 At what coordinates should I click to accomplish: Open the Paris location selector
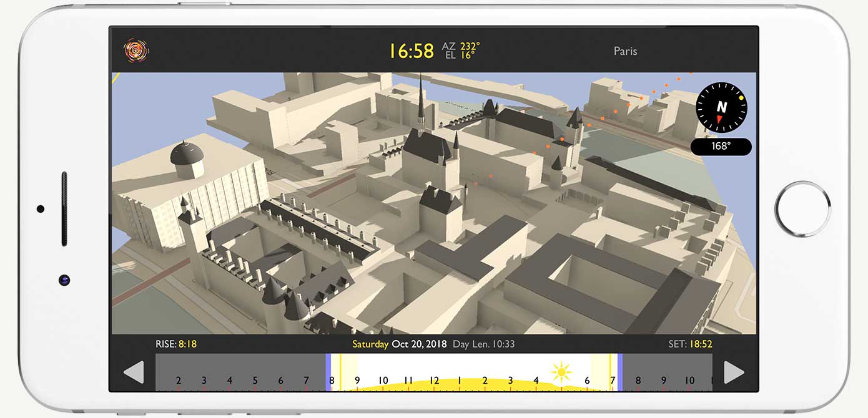tap(625, 51)
